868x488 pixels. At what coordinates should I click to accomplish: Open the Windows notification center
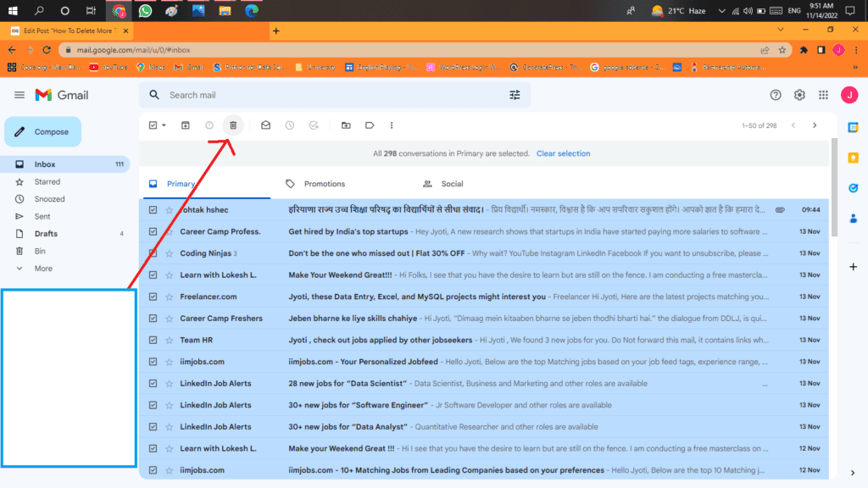850,10
